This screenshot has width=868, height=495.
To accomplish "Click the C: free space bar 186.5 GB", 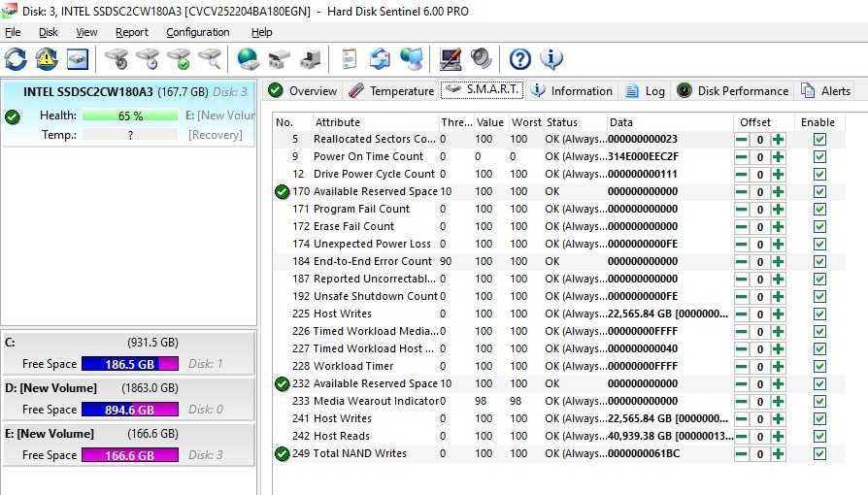I will pos(130,364).
